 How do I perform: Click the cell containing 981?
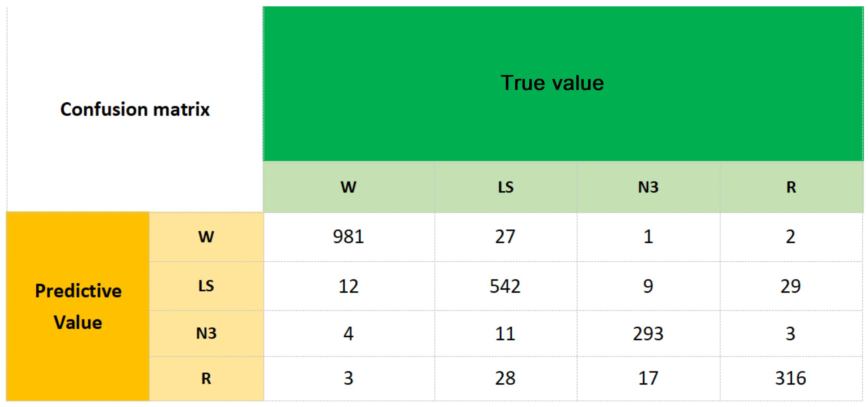(348, 237)
